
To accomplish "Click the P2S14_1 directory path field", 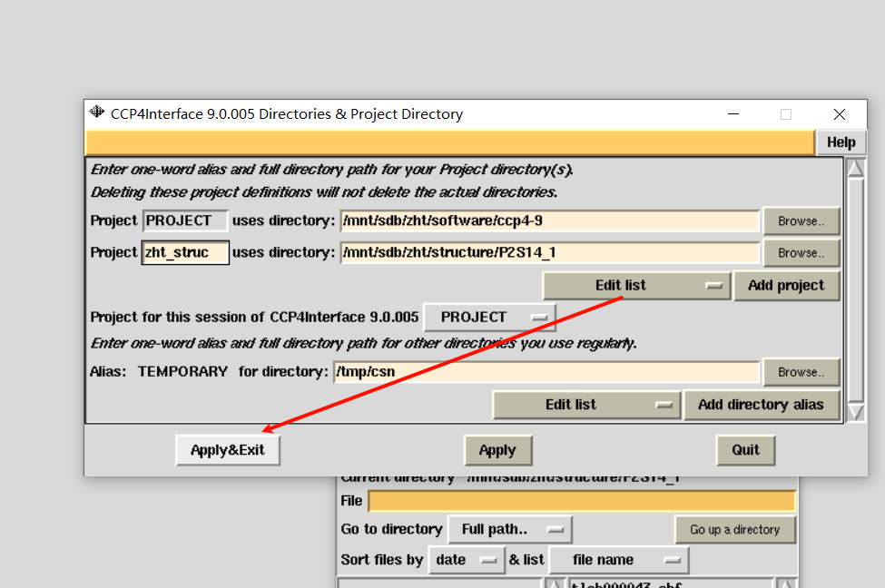I will pyautogui.click(x=549, y=252).
